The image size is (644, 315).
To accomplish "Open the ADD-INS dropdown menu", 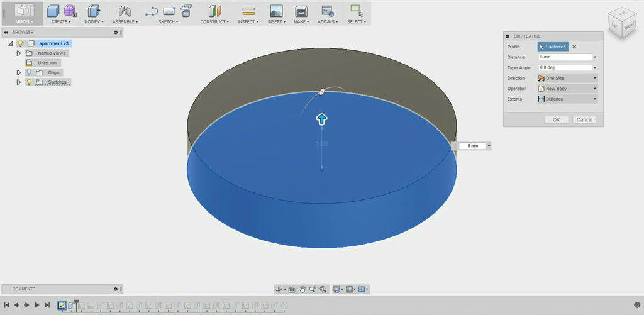I will 328,22.
